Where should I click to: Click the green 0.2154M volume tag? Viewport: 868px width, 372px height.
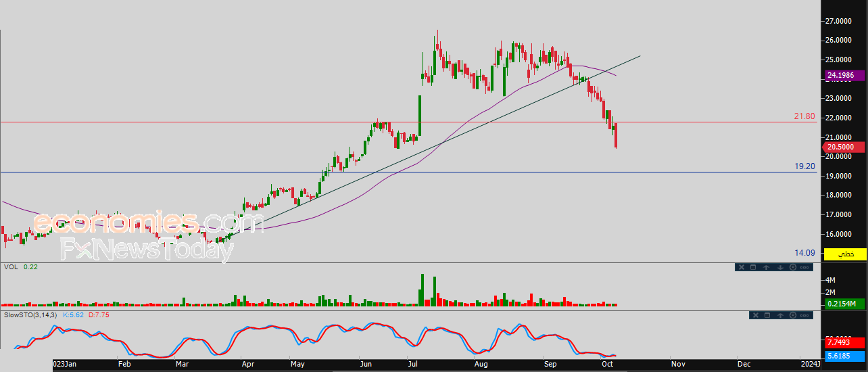click(x=844, y=304)
